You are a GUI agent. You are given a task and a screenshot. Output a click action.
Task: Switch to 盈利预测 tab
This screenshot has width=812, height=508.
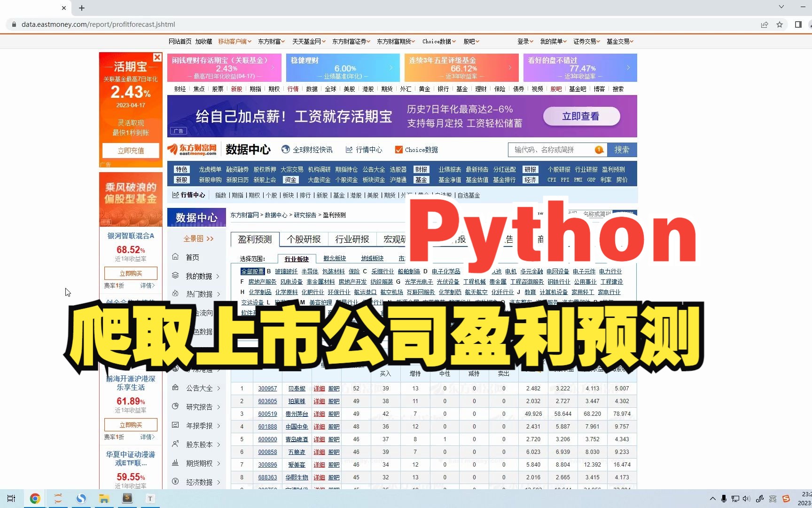255,239
